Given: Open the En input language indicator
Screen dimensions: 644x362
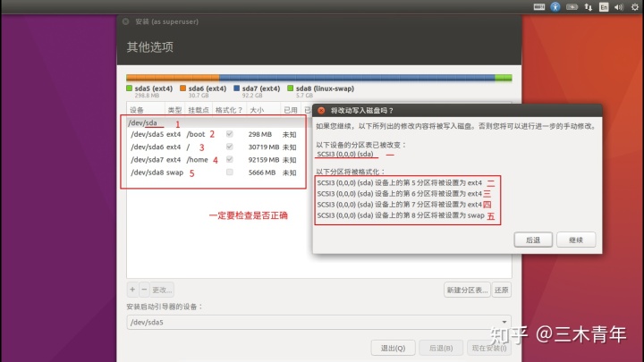Looking at the screenshot, I should coord(604,7).
